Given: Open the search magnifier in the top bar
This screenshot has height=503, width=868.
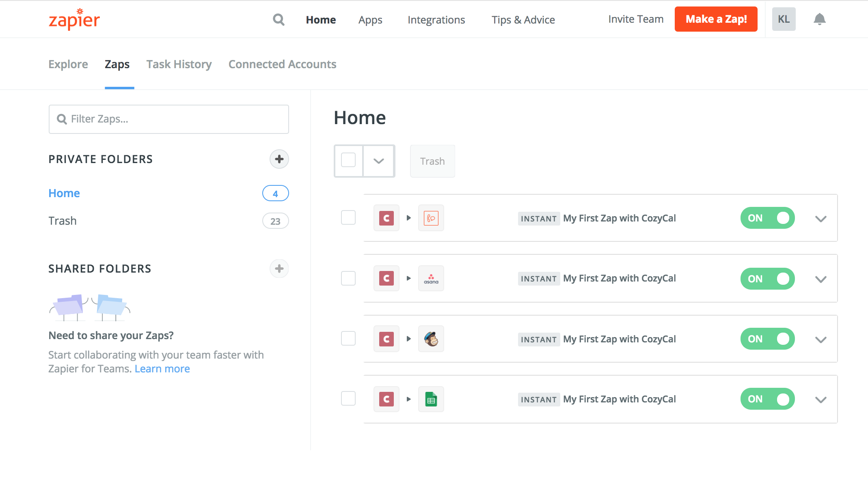Looking at the screenshot, I should click(x=279, y=19).
